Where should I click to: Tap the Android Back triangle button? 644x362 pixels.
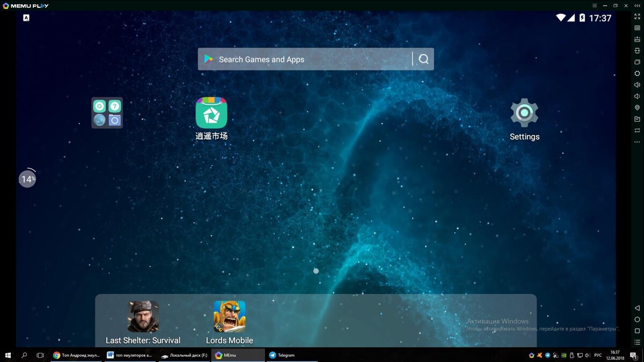pyautogui.click(x=637, y=308)
